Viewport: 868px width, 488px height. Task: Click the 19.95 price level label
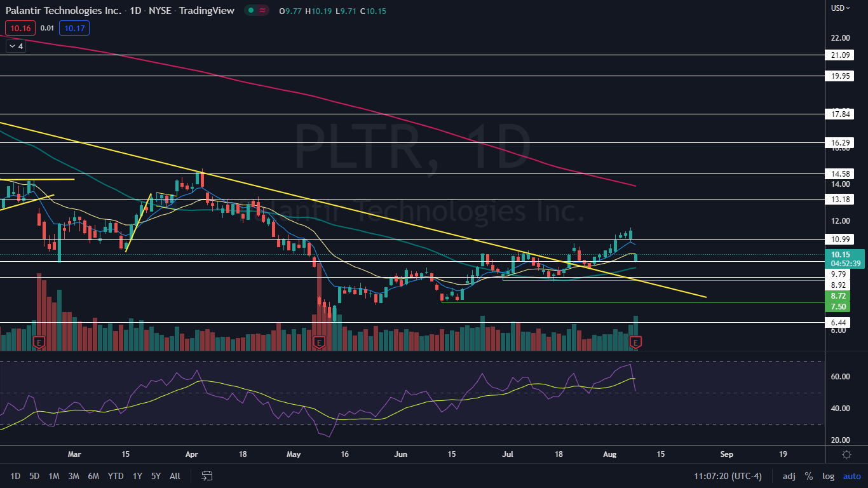[841, 76]
